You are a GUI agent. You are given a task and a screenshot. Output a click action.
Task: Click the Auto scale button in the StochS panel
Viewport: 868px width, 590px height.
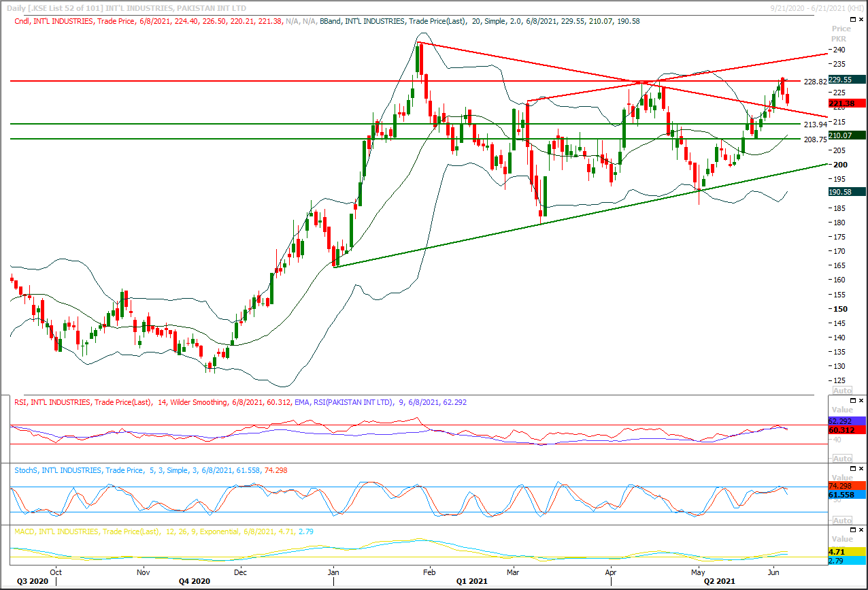click(841, 520)
